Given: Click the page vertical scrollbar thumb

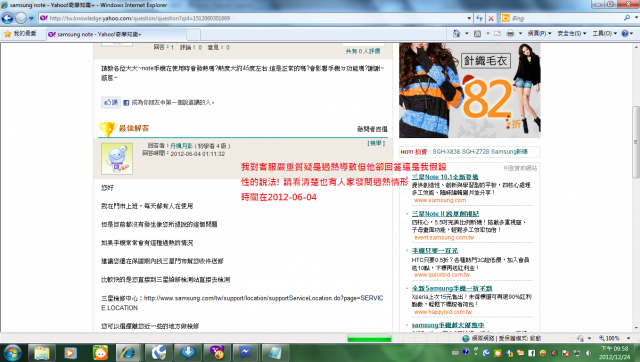Looking at the screenshot, I should [636, 142].
